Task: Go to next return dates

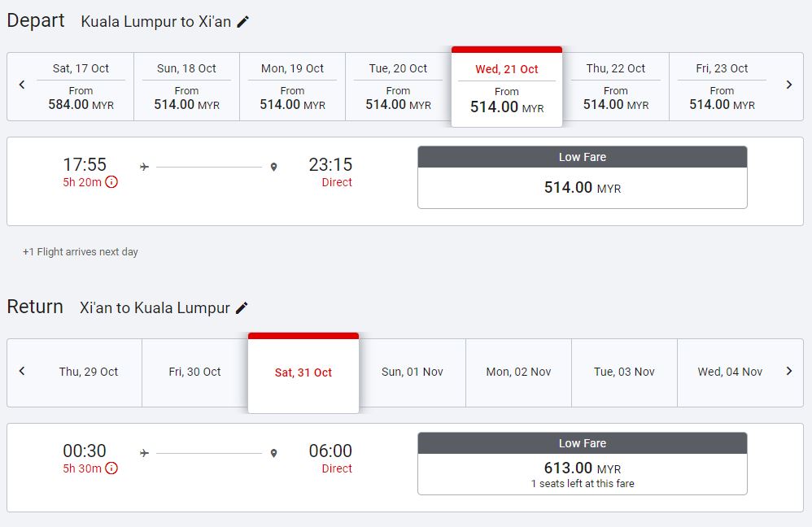Action: tap(788, 371)
